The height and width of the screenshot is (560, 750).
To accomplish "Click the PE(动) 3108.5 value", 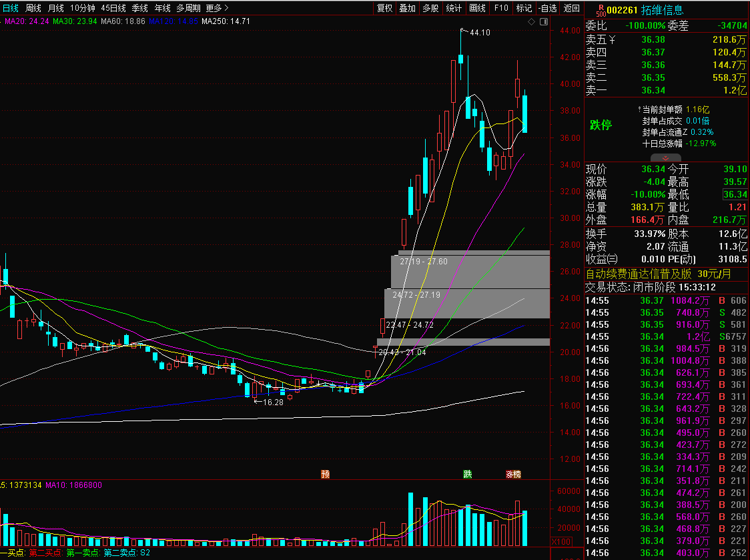I will 732,259.
